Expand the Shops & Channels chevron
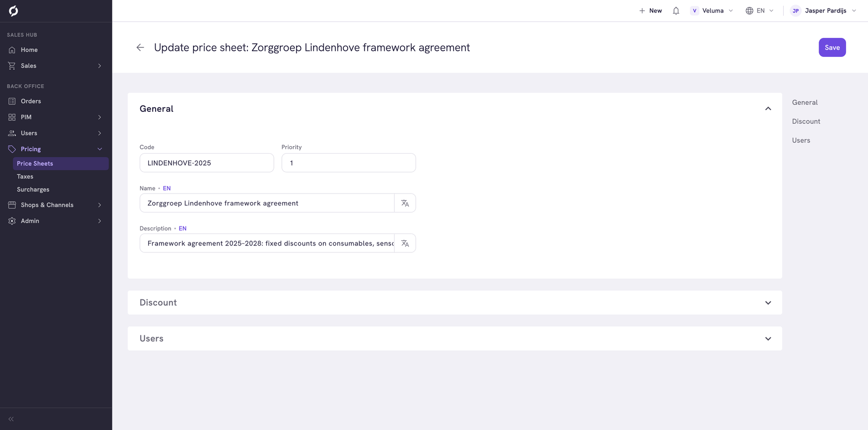This screenshot has width=868, height=430. coord(100,205)
